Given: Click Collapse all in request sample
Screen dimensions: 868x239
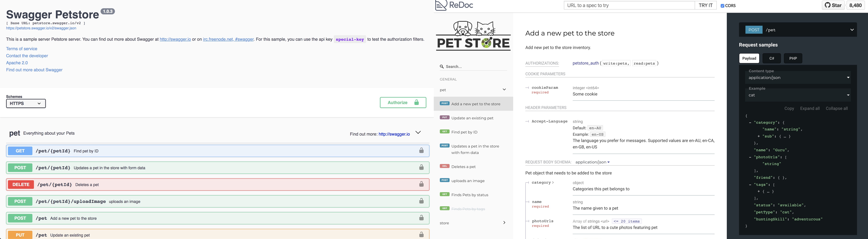Looking at the screenshot, I should click(837, 108).
